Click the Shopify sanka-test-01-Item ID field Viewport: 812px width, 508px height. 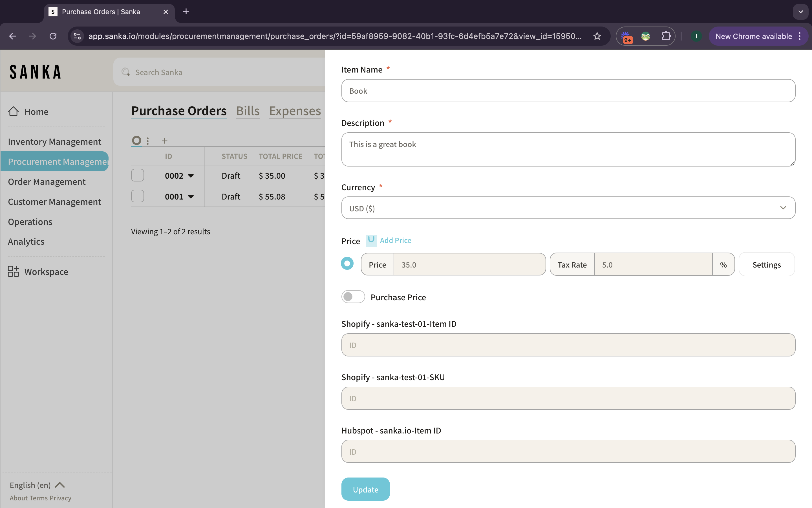(x=568, y=345)
